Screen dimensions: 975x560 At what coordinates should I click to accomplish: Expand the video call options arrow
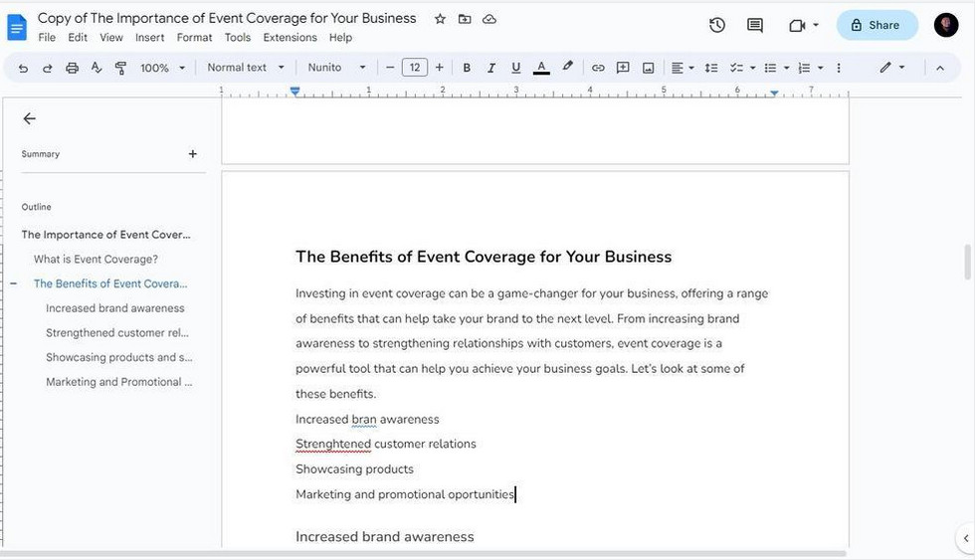click(x=816, y=26)
